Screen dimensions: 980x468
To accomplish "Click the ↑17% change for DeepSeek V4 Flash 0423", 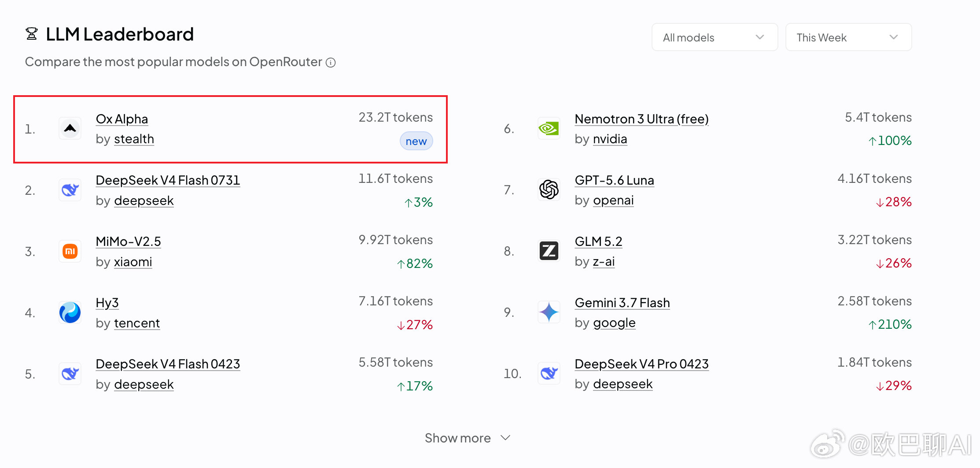I will pos(415,386).
